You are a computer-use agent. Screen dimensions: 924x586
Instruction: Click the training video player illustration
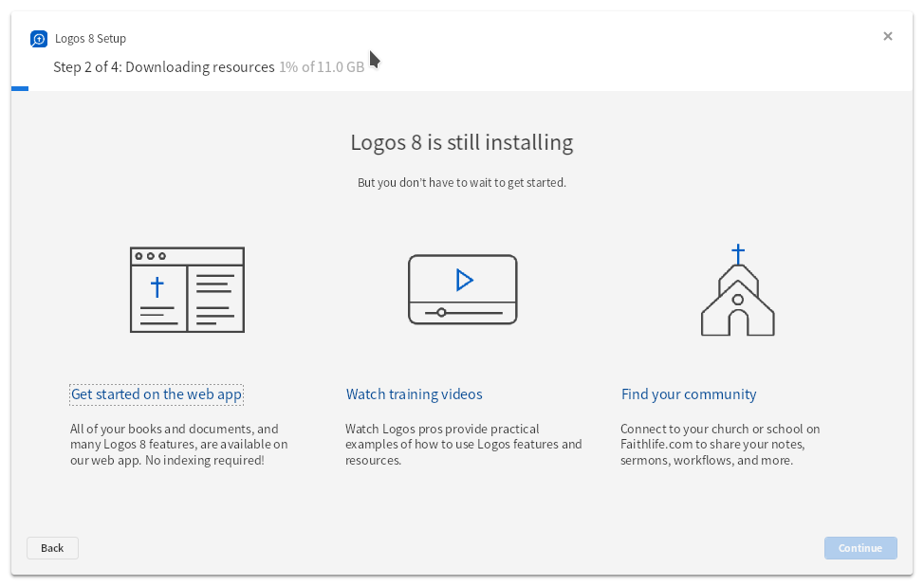[x=463, y=289]
